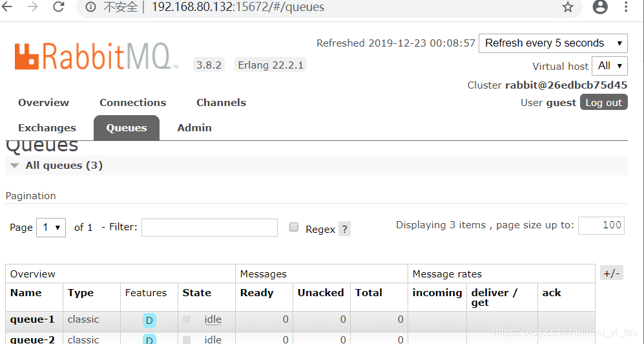This screenshot has width=644, height=344.
Task: Sort by the Type column header
Action: pos(81,293)
